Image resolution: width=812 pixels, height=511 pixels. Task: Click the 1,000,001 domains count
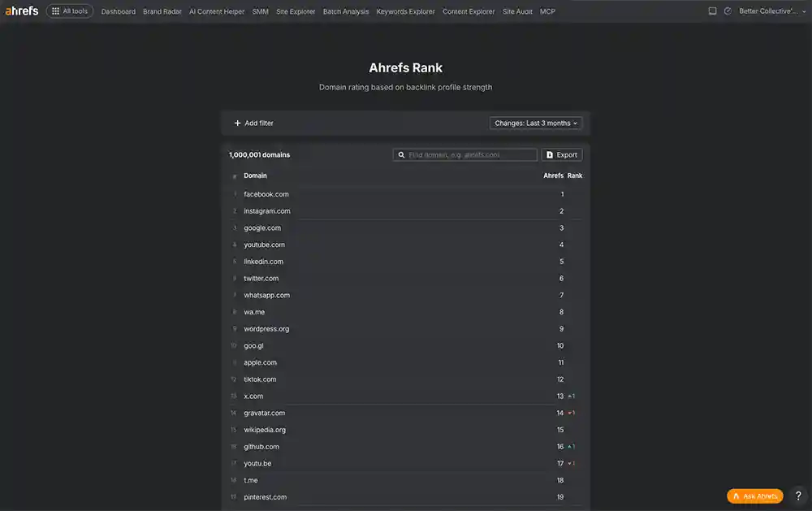point(260,154)
